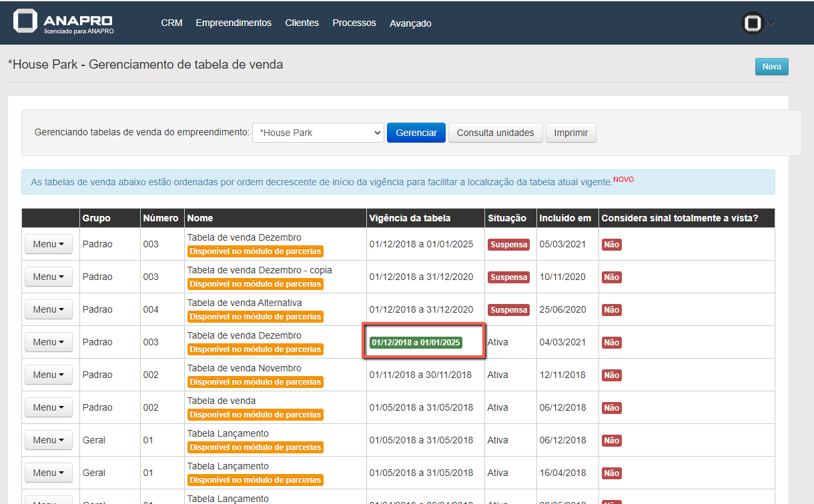The image size is (814, 504).
Task: Open the CRM menu
Action: [171, 23]
